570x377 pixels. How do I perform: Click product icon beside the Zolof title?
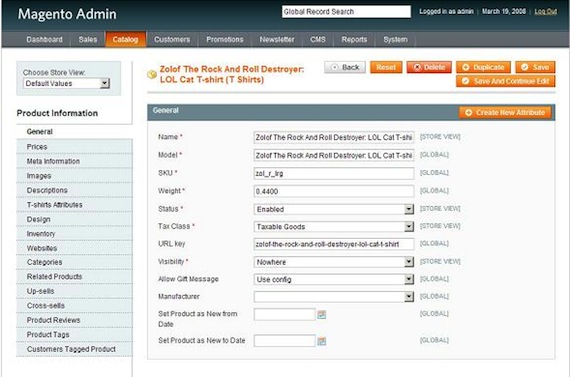pyautogui.click(x=152, y=75)
